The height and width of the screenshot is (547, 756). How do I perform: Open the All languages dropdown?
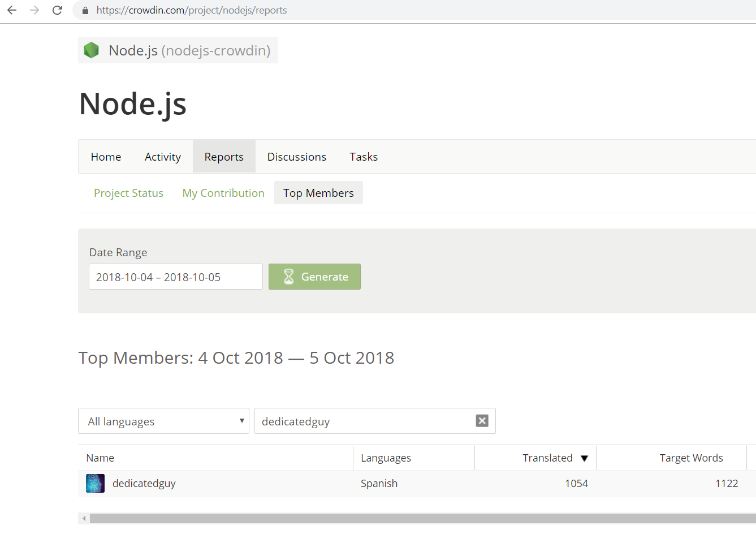[x=163, y=421]
